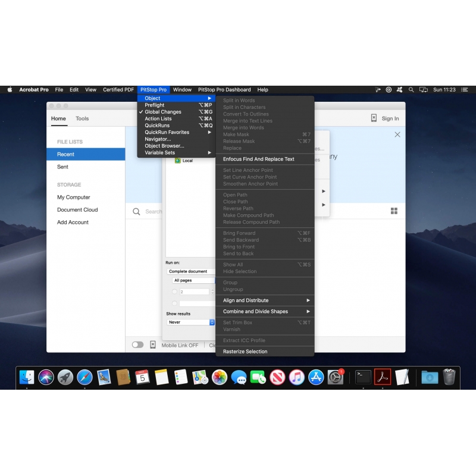
Task: Open the All pages dropdown
Action: (x=194, y=280)
